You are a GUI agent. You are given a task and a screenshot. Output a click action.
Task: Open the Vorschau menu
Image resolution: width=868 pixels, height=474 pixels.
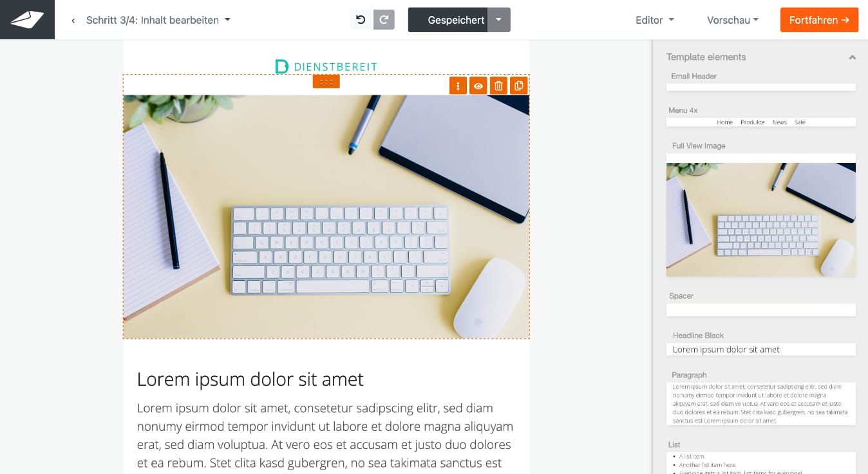732,20
